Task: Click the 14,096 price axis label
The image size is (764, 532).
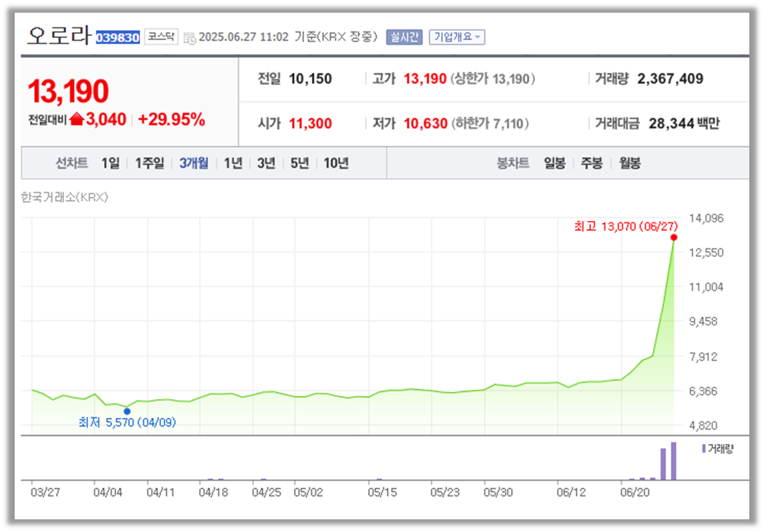Action: (706, 218)
